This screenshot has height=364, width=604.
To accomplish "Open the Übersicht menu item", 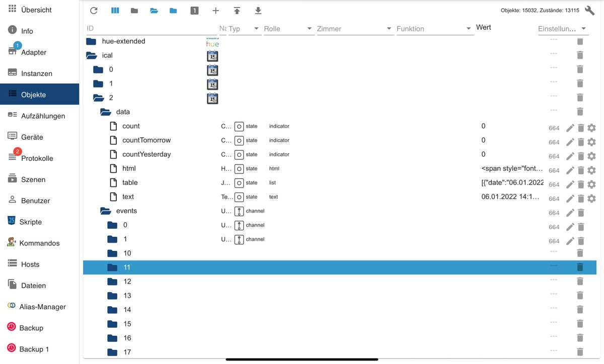I will [x=40, y=10].
